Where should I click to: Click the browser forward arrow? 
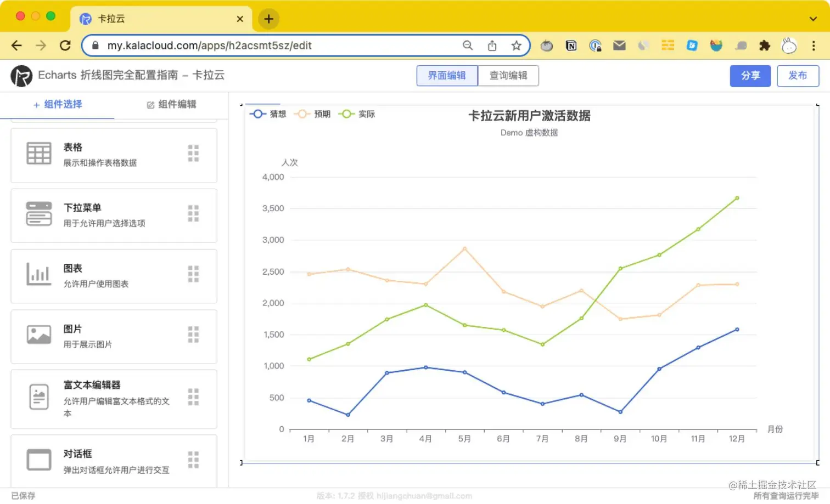[x=41, y=46]
